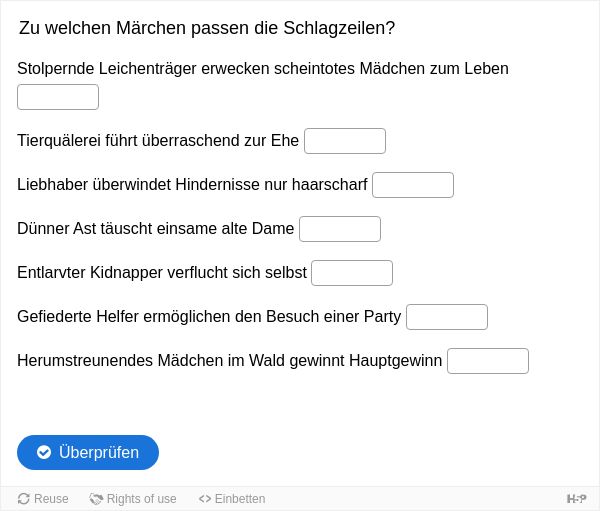Click the Tierquälerei führt zur Ehe text

click(x=158, y=140)
